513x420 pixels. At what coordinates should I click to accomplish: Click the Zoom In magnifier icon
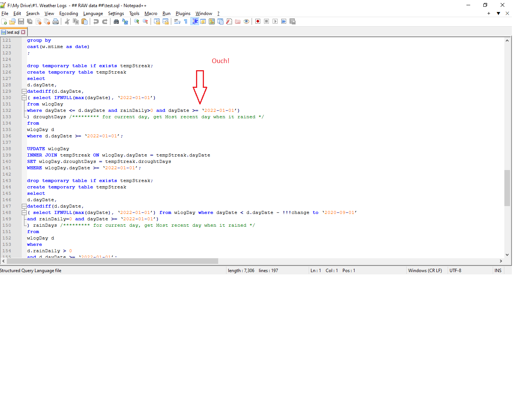point(137,21)
